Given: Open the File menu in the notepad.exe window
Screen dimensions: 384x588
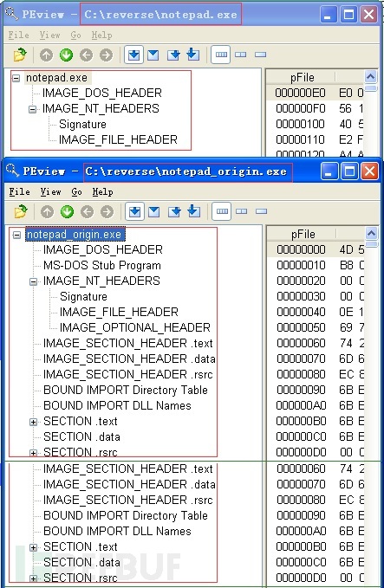Looking at the screenshot, I should 18,36.
